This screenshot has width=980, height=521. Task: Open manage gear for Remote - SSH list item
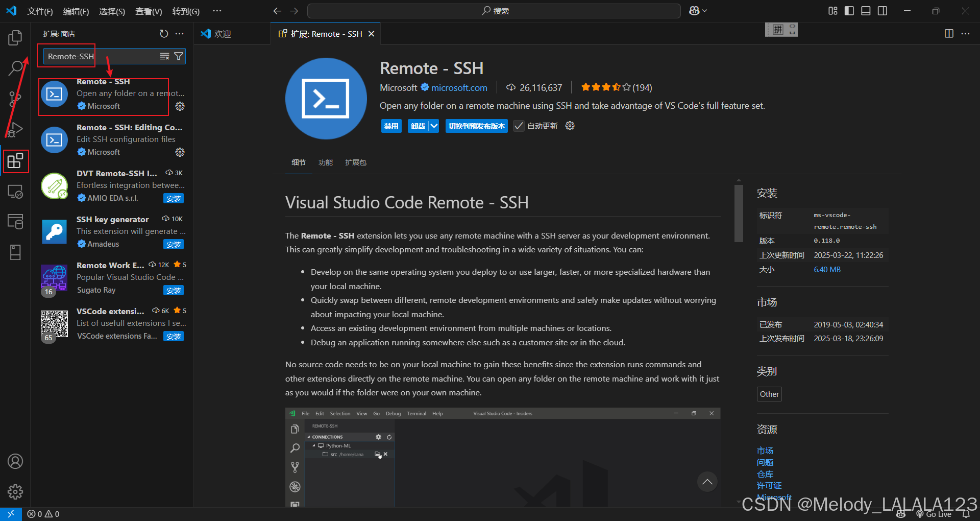pos(180,106)
